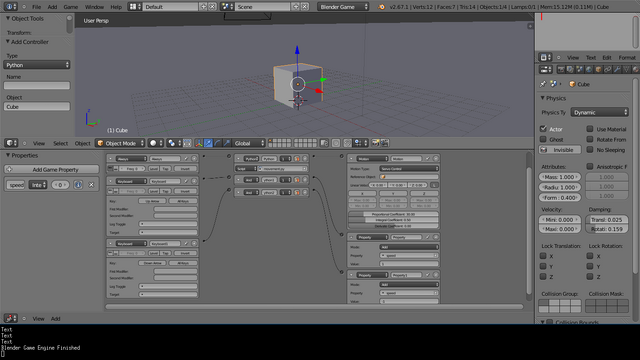
Task: Open the speed property type dropdown
Action: (38, 185)
